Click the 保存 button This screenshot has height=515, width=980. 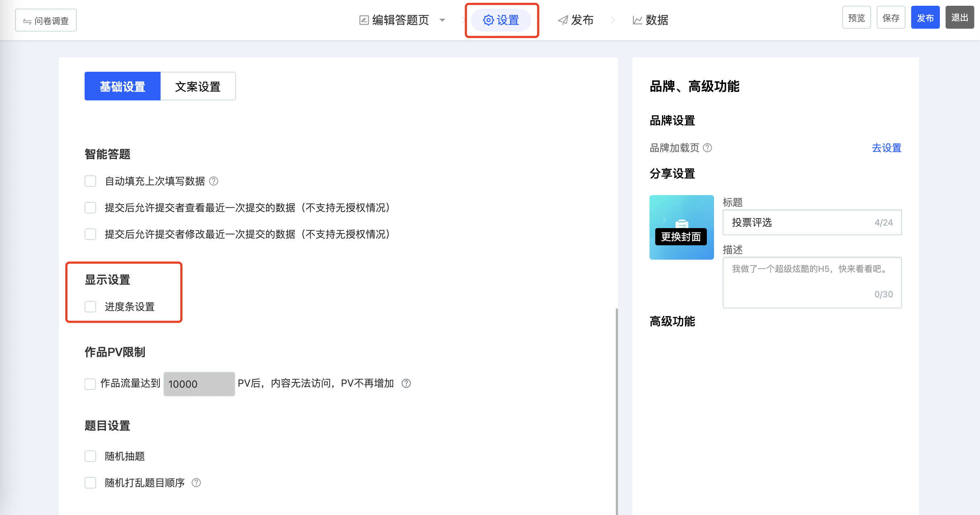[891, 18]
